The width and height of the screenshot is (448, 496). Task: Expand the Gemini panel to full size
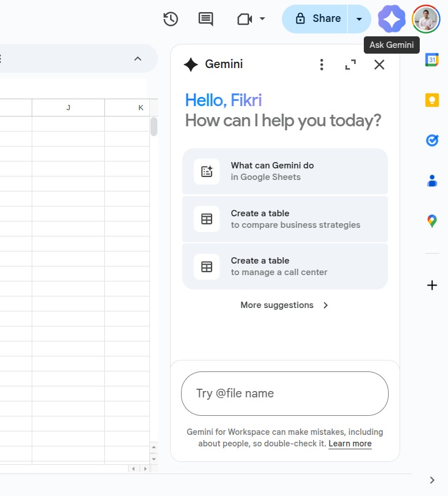click(x=351, y=65)
